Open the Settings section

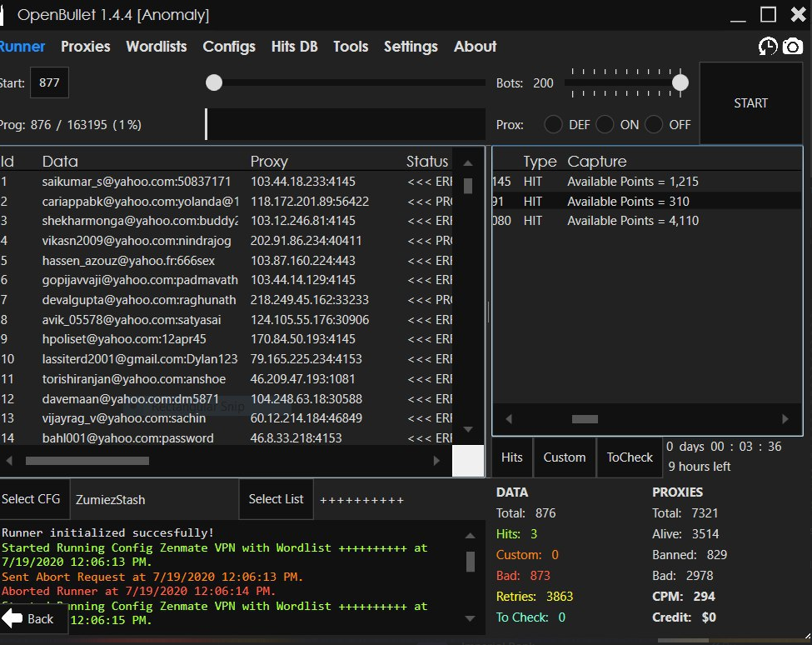click(x=411, y=47)
